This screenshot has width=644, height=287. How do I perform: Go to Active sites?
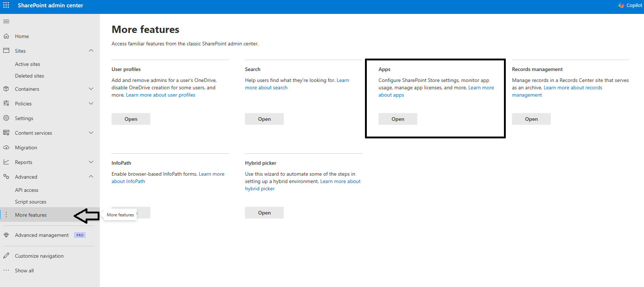point(27,64)
